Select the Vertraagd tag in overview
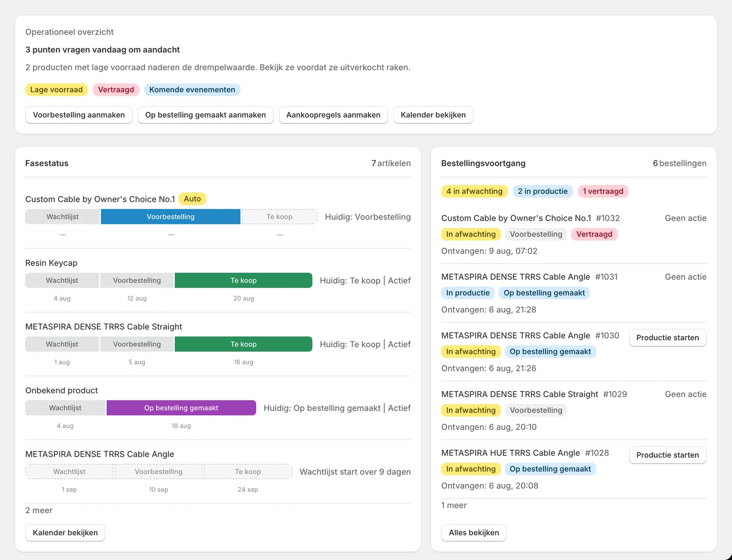732x560 pixels. 116,89
